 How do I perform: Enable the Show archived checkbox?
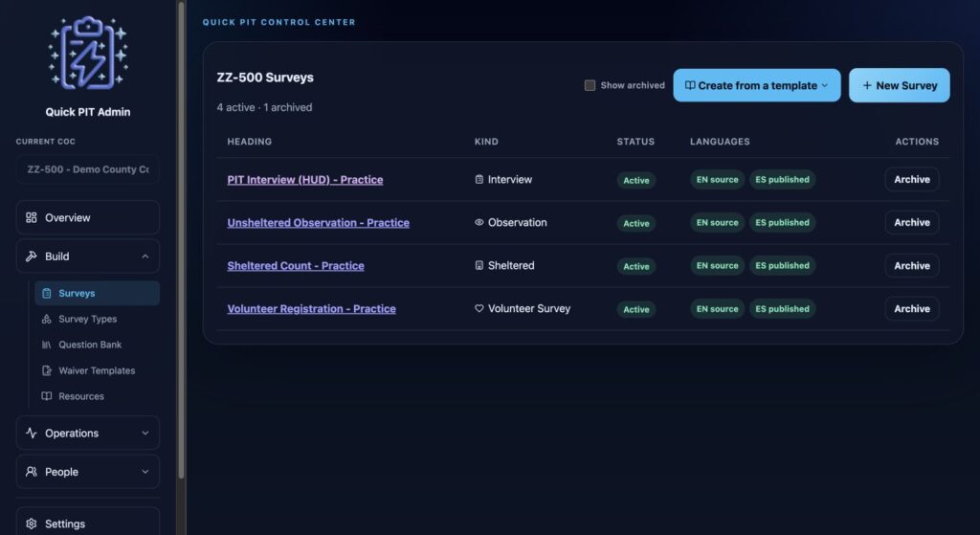tap(590, 85)
